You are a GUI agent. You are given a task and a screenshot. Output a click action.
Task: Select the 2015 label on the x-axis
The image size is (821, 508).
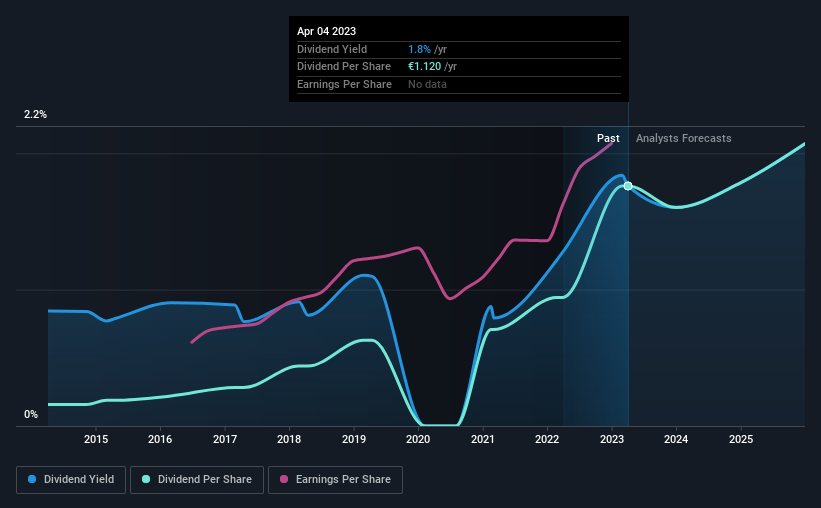[96, 439]
